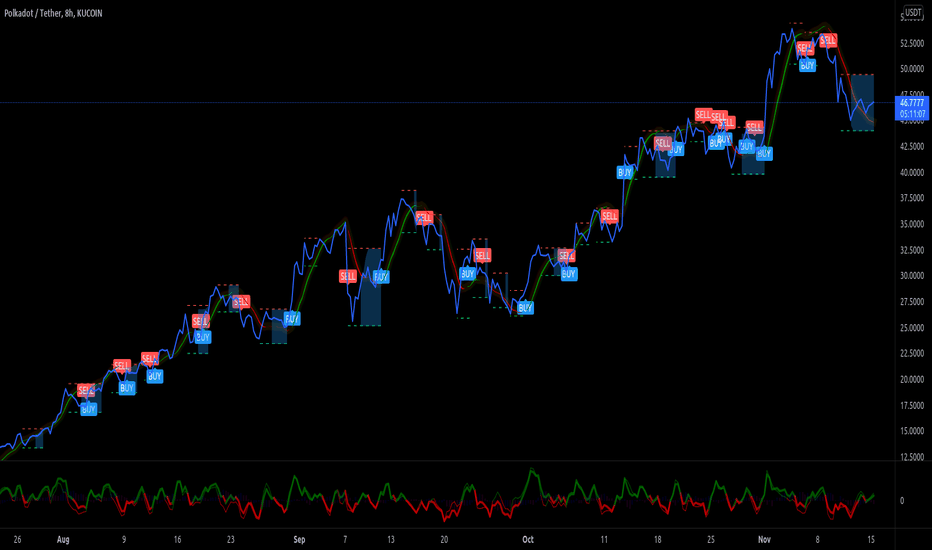Click the 15 date label on time axis
This screenshot has height=550, width=932.
tap(871, 540)
